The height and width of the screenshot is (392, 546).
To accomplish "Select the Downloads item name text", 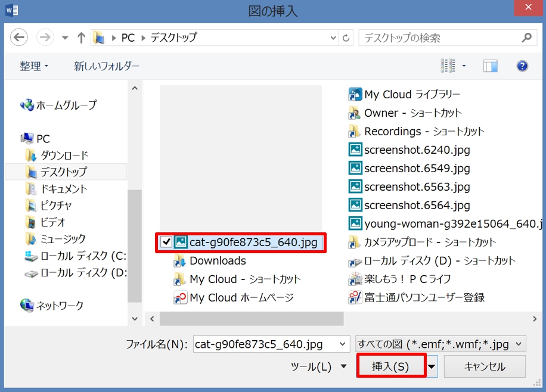I will [218, 261].
